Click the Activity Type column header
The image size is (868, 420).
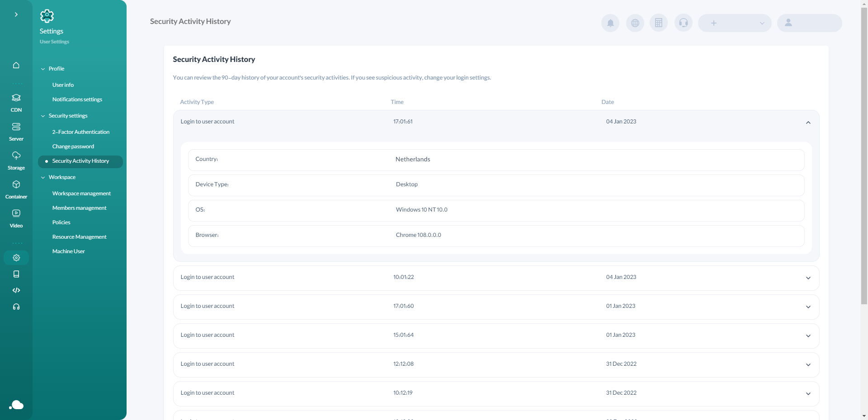click(x=197, y=102)
